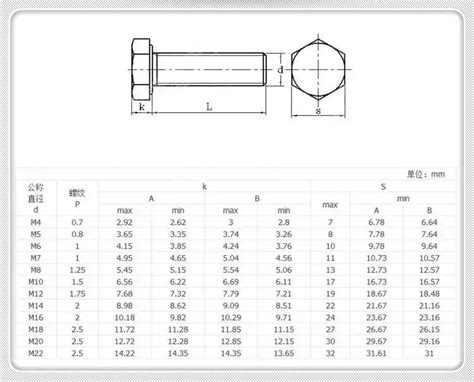Click the 2.92 cell in M4 row

[125, 222]
